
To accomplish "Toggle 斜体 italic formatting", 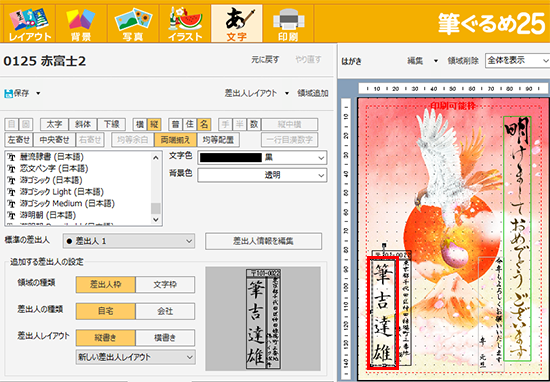I will point(82,124).
